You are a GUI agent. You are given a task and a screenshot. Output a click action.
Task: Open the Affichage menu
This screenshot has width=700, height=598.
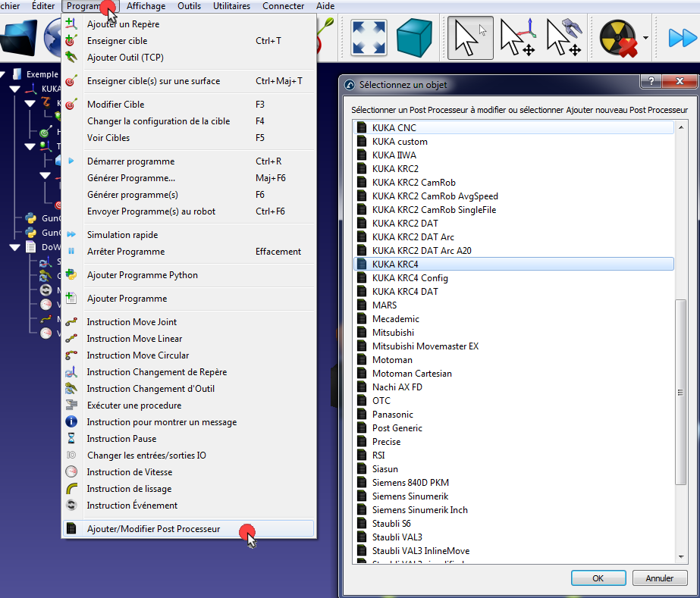(146, 6)
